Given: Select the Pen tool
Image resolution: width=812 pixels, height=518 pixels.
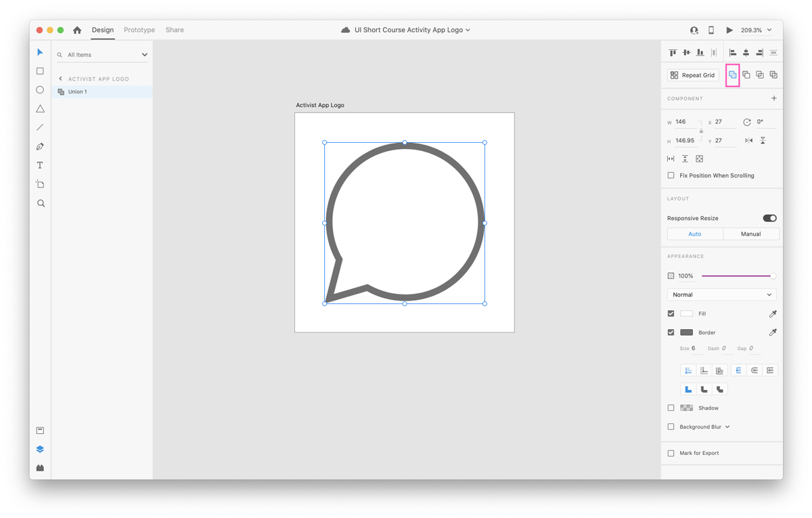Looking at the screenshot, I should tap(40, 146).
